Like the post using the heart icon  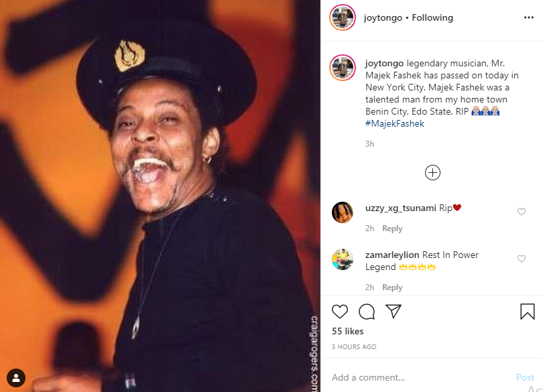coord(340,312)
